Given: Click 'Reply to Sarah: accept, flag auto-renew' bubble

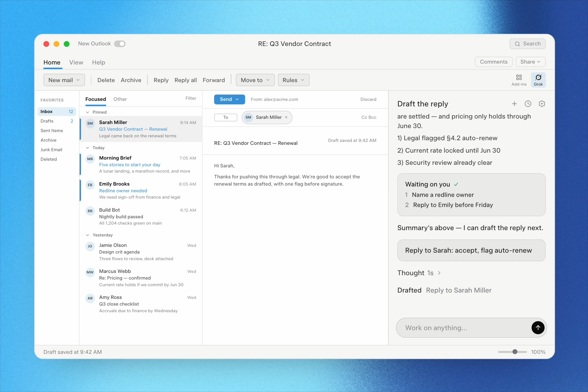Looking at the screenshot, I should [471, 250].
